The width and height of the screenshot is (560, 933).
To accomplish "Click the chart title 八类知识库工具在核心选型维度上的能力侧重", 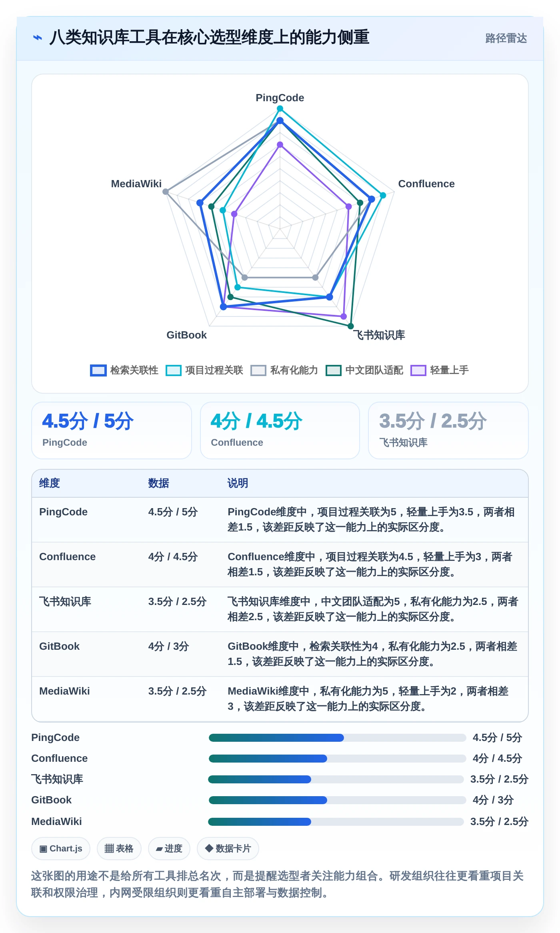I will point(209,38).
